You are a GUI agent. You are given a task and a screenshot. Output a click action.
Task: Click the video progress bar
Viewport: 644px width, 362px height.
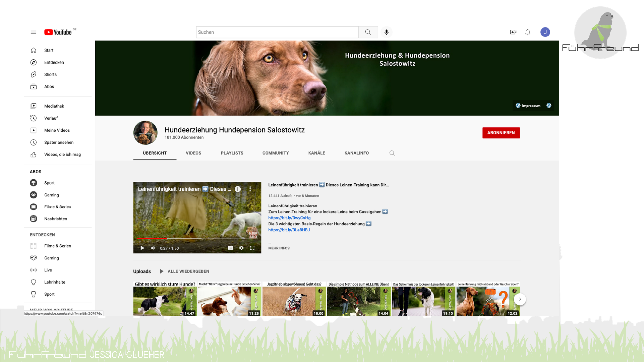197,238
